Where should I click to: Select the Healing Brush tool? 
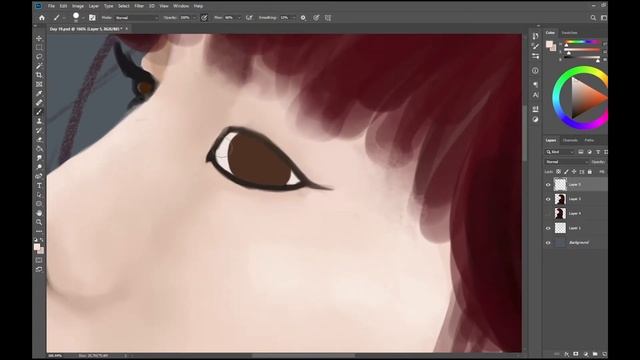[39, 103]
